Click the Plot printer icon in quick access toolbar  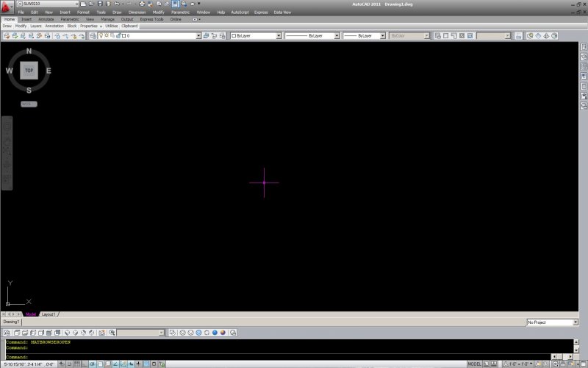[142, 4]
